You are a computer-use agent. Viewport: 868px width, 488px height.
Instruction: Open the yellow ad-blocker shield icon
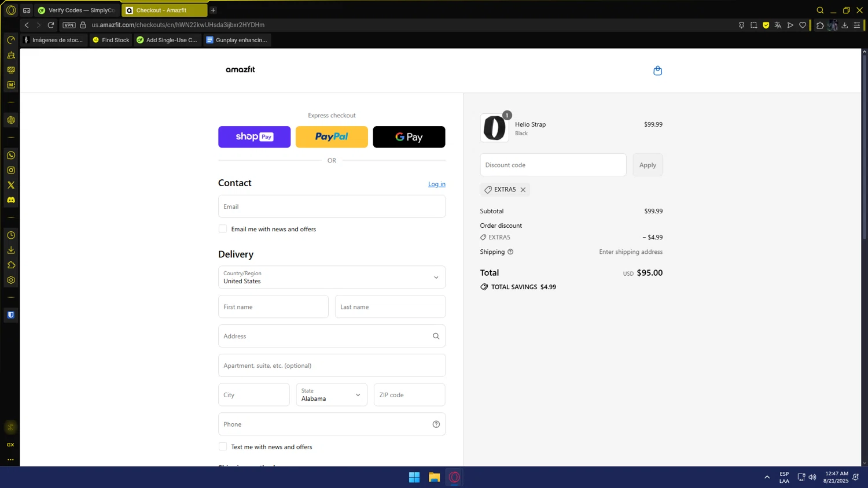[766, 25]
